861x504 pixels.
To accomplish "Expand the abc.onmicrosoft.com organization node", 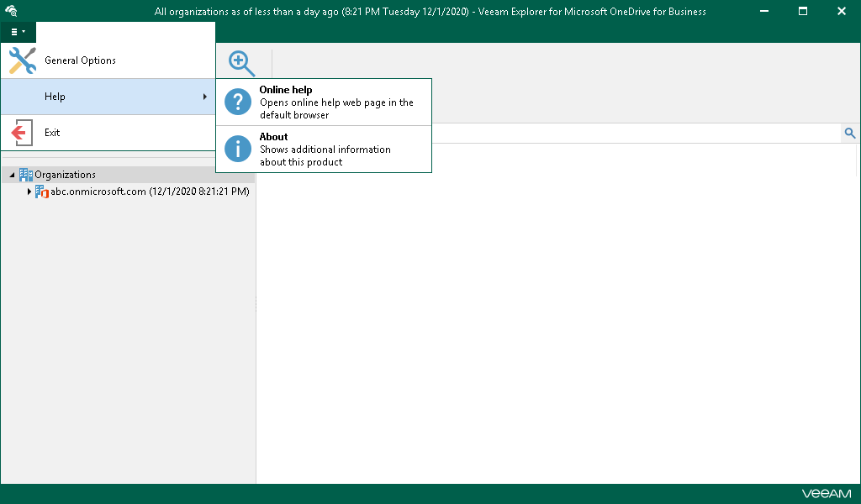I will pos(29,192).
